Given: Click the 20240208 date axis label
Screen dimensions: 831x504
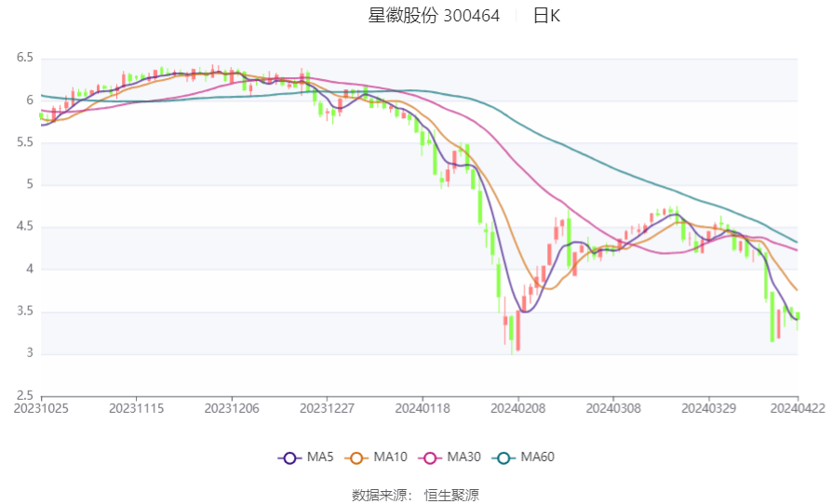Looking at the screenshot, I should [x=517, y=409].
